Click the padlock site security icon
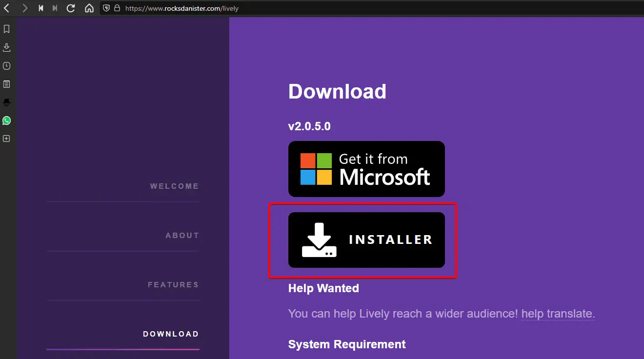Screen dimensions: 644x359 pos(117,8)
